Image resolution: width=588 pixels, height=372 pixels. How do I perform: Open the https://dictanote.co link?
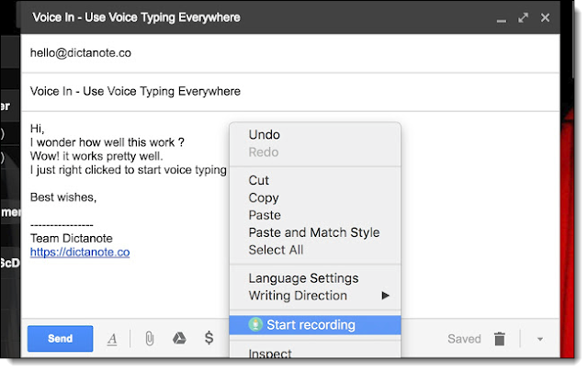[x=80, y=252]
